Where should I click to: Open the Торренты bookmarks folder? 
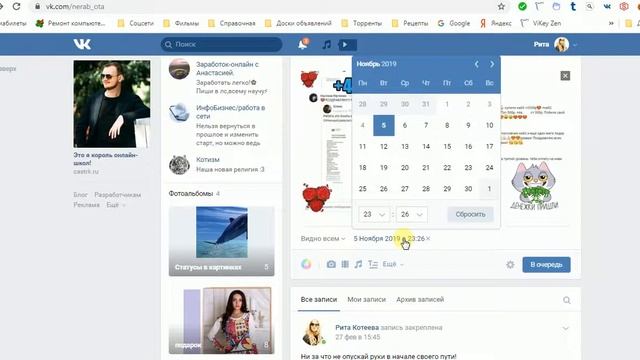[x=362, y=23]
